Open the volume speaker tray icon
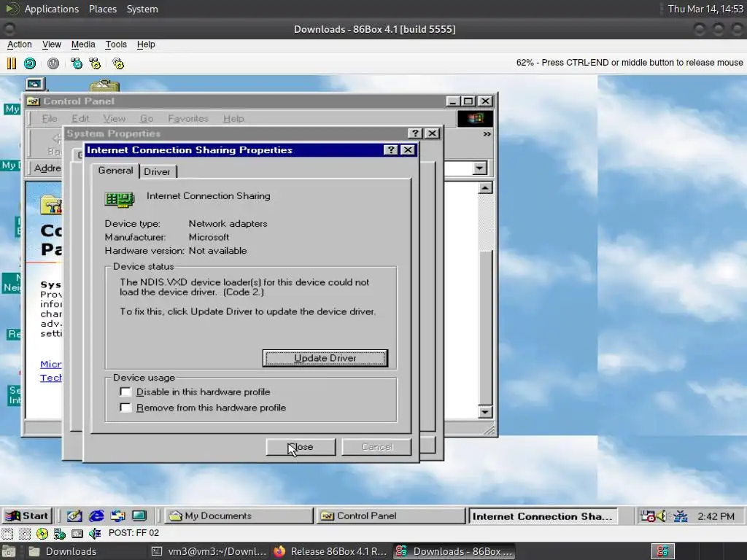 [x=662, y=516]
